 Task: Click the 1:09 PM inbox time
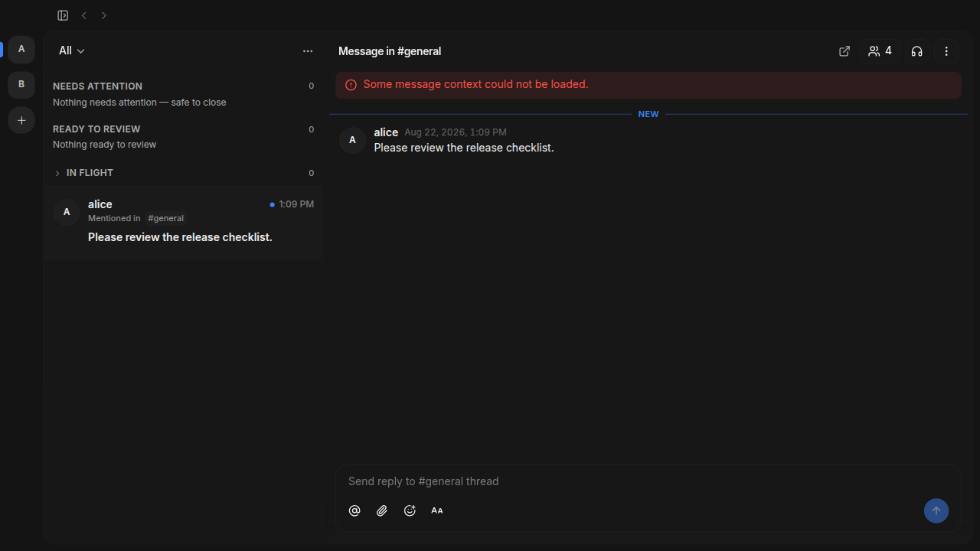point(296,204)
